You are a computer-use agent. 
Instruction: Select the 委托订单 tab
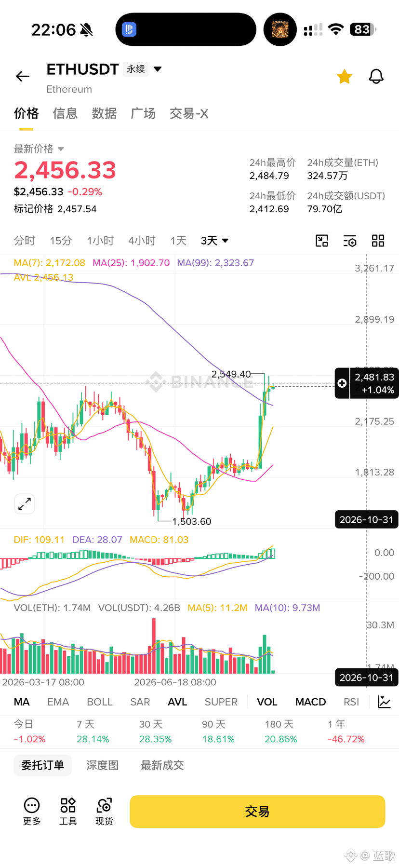pos(42,765)
